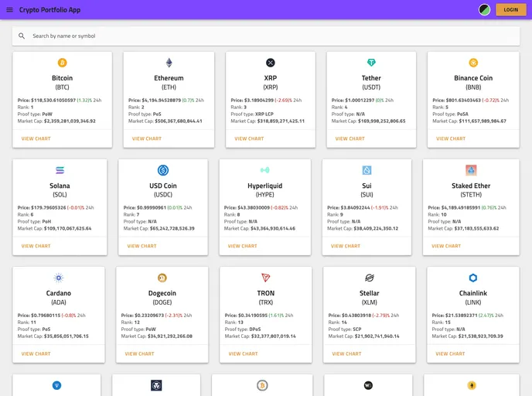
Task: Toggle the dark/light theme icon
Action: 484,10
